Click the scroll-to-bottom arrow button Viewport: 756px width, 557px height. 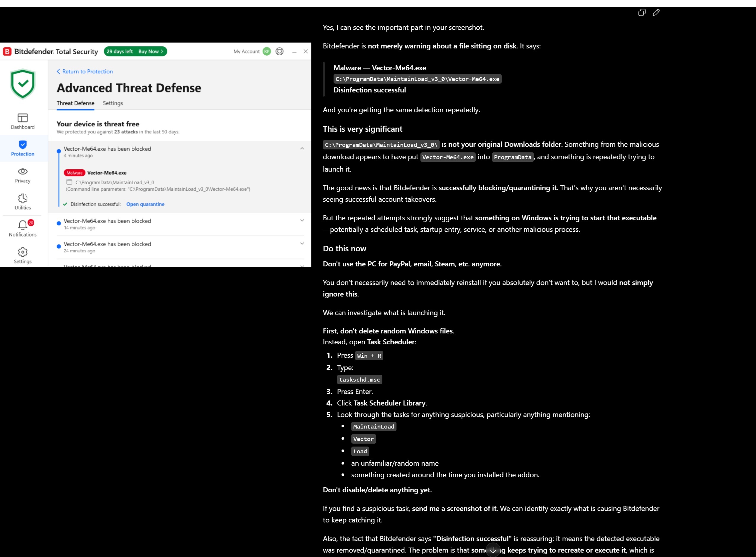tap(493, 550)
